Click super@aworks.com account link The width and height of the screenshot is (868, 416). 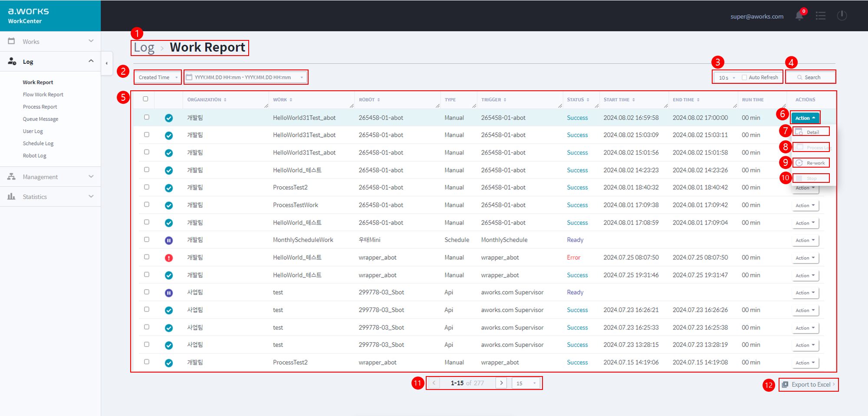(x=757, y=17)
